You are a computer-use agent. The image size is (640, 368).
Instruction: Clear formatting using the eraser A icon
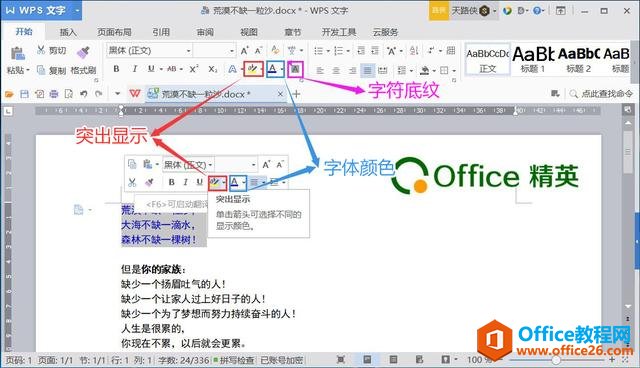[x=275, y=50]
